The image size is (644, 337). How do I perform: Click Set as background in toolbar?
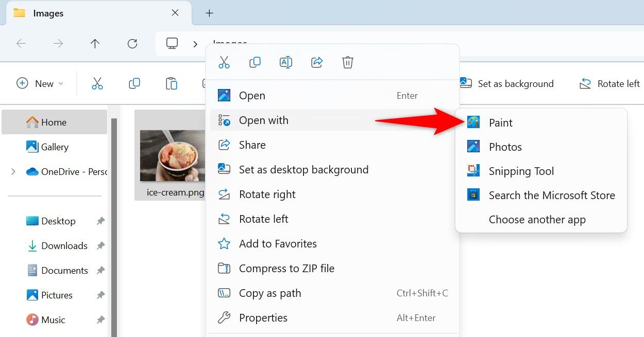pos(507,83)
